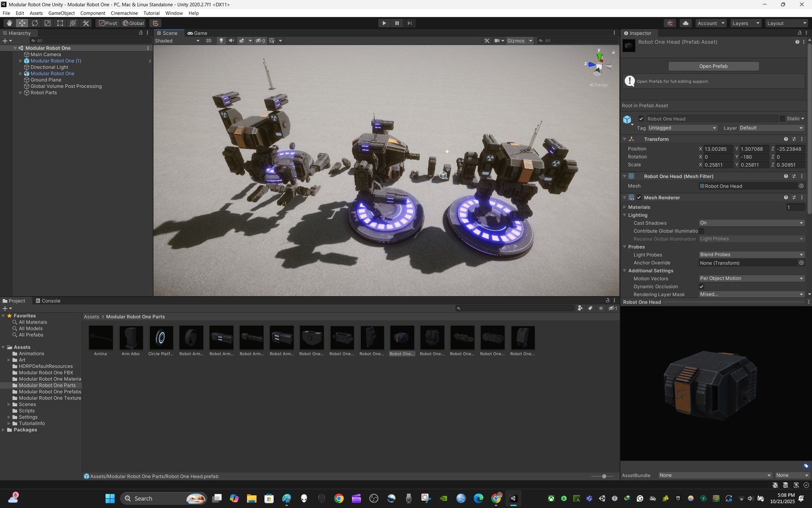Toggle hidden packages visibility in Project
Screen dimensions: 812x508
click(613, 308)
